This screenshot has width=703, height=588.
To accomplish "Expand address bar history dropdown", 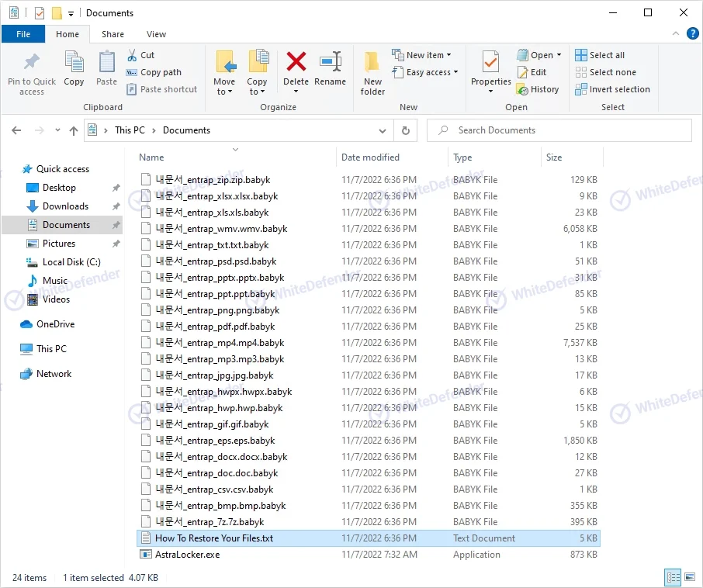I will [x=383, y=130].
